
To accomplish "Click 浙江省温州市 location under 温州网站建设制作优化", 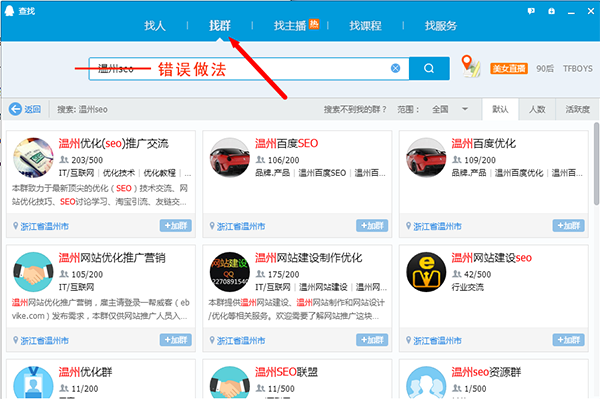I will point(241,340).
